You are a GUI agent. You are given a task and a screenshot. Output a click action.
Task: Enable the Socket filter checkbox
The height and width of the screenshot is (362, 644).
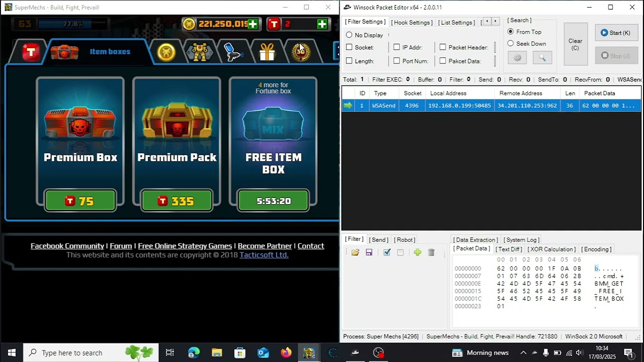pyautogui.click(x=349, y=47)
